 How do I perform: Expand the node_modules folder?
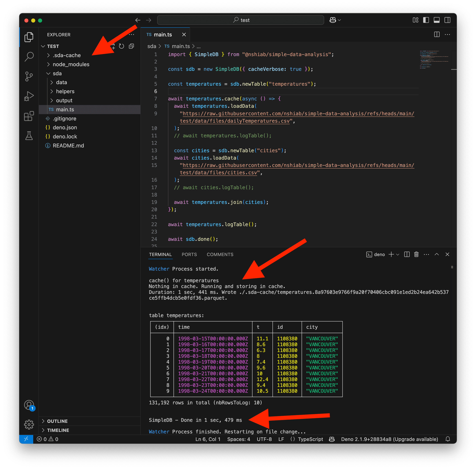[x=71, y=64]
